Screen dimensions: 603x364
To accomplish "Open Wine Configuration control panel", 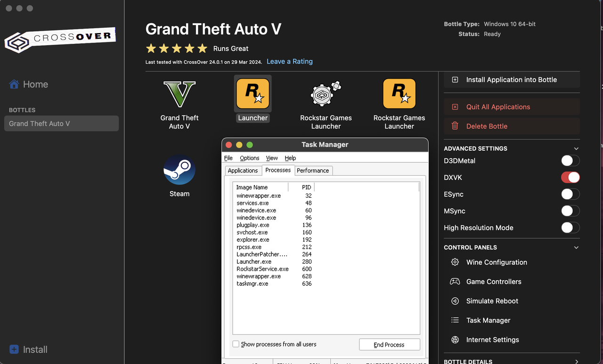I will tap(497, 262).
